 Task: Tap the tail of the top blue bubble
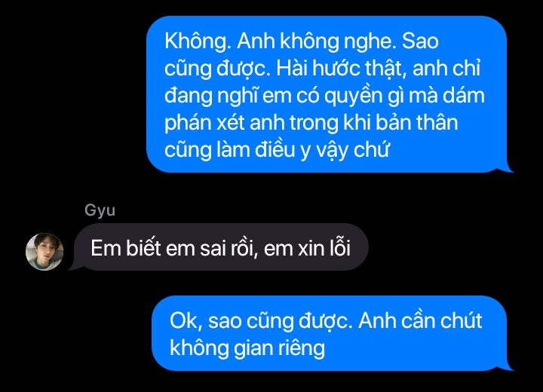pos(506,169)
